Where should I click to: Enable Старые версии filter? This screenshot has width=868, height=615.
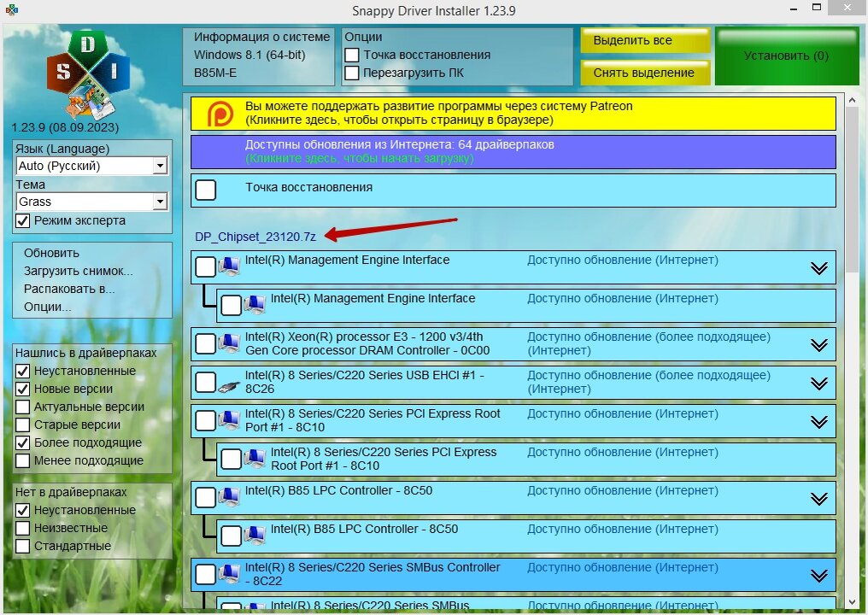(23, 425)
